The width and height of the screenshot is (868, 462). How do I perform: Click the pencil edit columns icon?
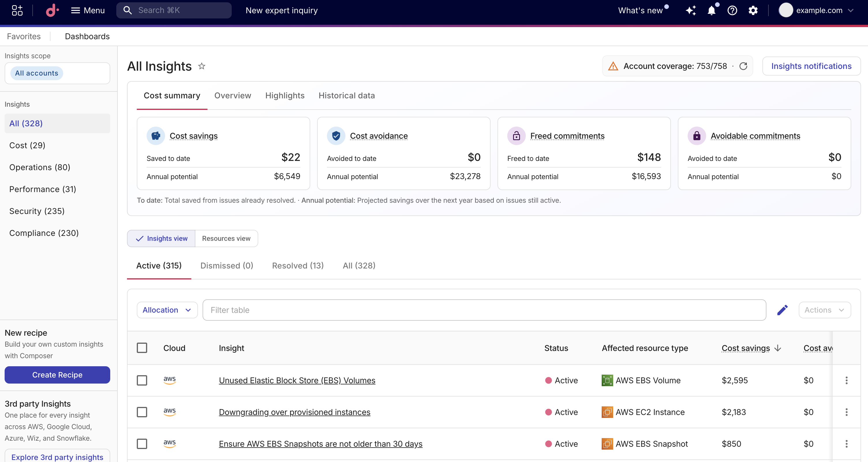click(782, 310)
